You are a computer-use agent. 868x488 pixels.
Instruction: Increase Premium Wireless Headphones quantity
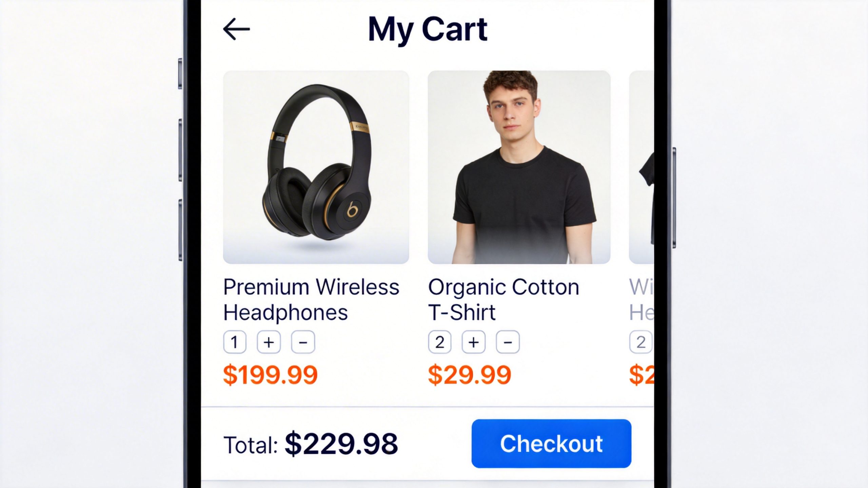(x=269, y=342)
